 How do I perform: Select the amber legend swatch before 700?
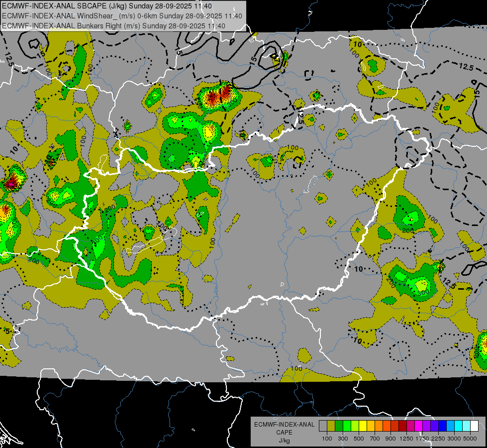371,426
